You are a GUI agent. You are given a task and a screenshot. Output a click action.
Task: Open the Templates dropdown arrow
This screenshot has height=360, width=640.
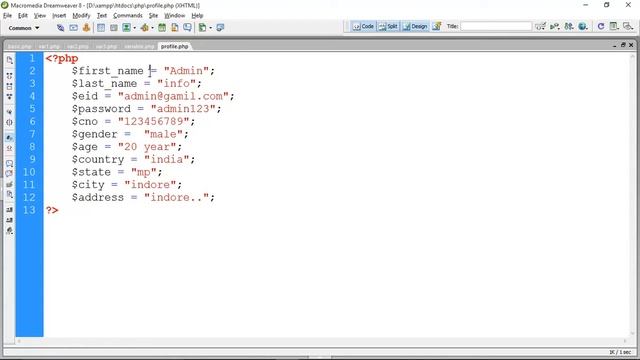(211, 28)
